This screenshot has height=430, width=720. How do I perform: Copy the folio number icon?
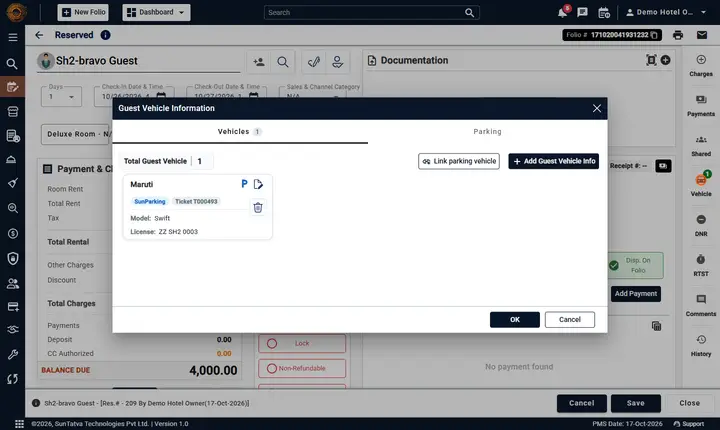(x=654, y=35)
